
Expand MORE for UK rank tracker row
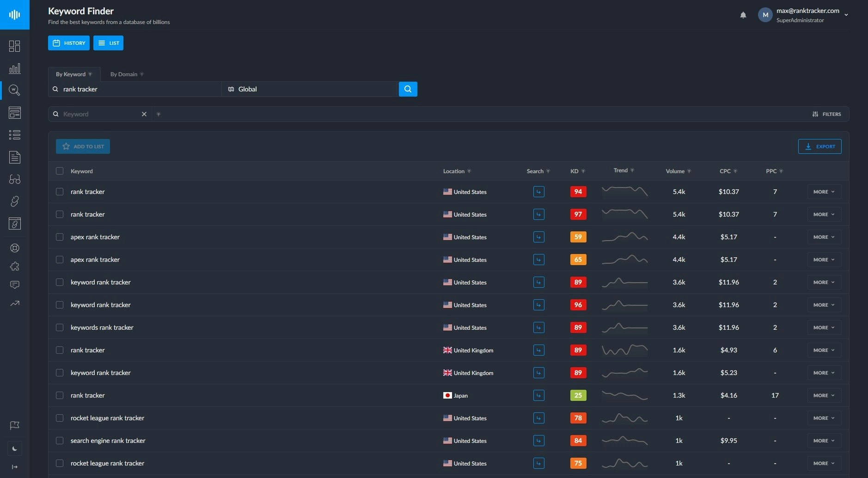pyautogui.click(x=824, y=350)
